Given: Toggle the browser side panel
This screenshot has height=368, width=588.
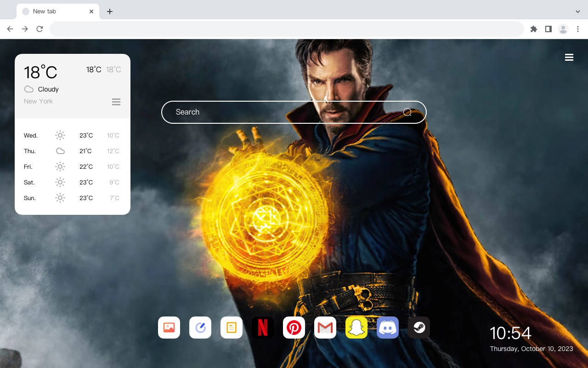Looking at the screenshot, I should pyautogui.click(x=548, y=29).
